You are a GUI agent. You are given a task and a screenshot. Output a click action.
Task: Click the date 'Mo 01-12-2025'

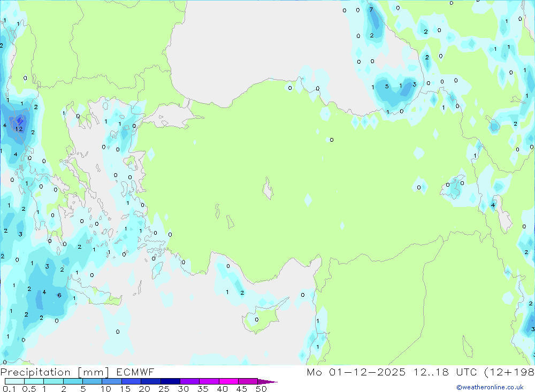point(356,372)
